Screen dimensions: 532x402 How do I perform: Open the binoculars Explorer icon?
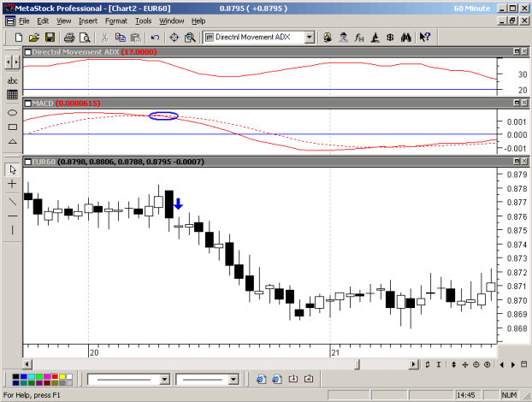(405, 38)
